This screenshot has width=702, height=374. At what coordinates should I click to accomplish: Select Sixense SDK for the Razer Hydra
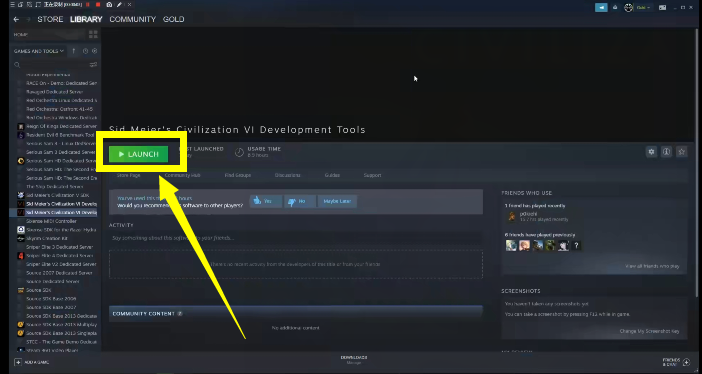[61, 230]
